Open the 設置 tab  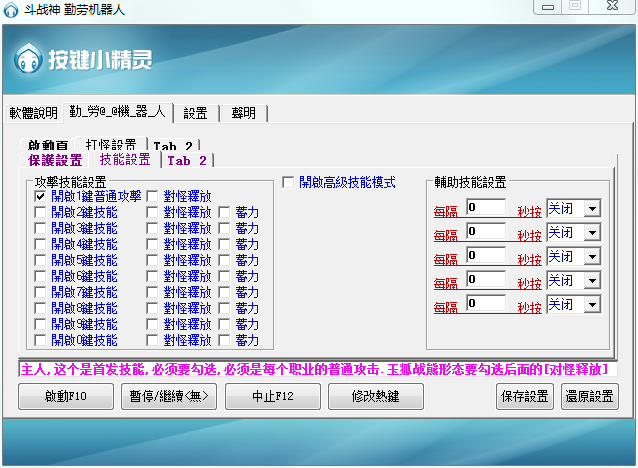pos(195,113)
